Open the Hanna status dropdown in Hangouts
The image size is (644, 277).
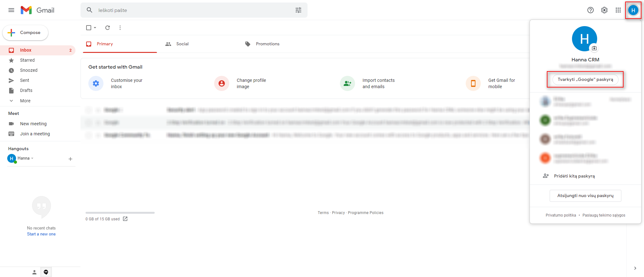click(32, 158)
